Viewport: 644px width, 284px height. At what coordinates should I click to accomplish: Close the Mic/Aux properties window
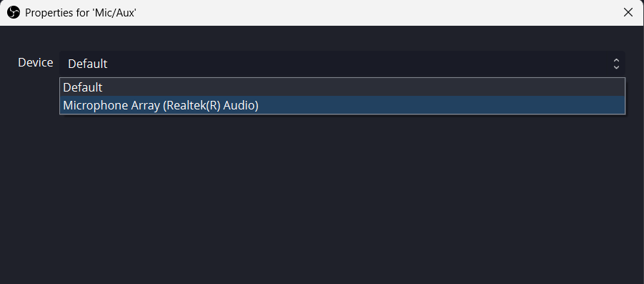(x=628, y=13)
